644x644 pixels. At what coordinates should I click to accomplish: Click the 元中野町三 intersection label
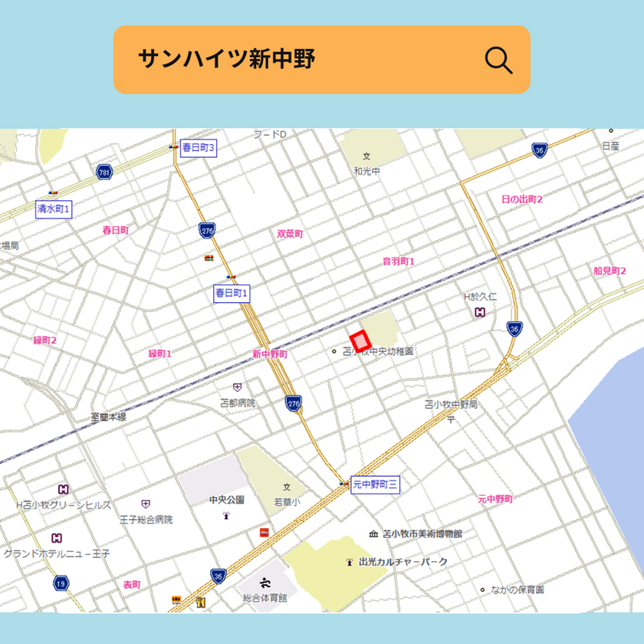[375, 484]
